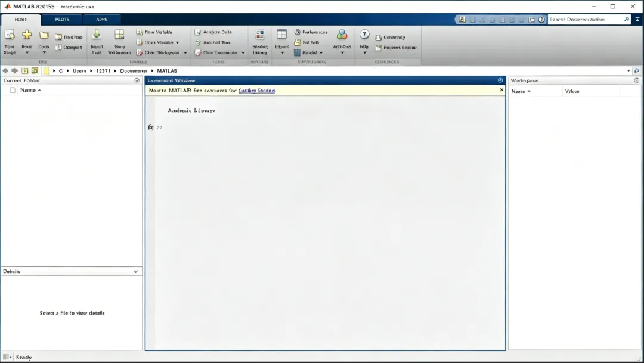Click the Analyze Code button
This screenshot has width=644, height=363.
(x=213, y=32)
